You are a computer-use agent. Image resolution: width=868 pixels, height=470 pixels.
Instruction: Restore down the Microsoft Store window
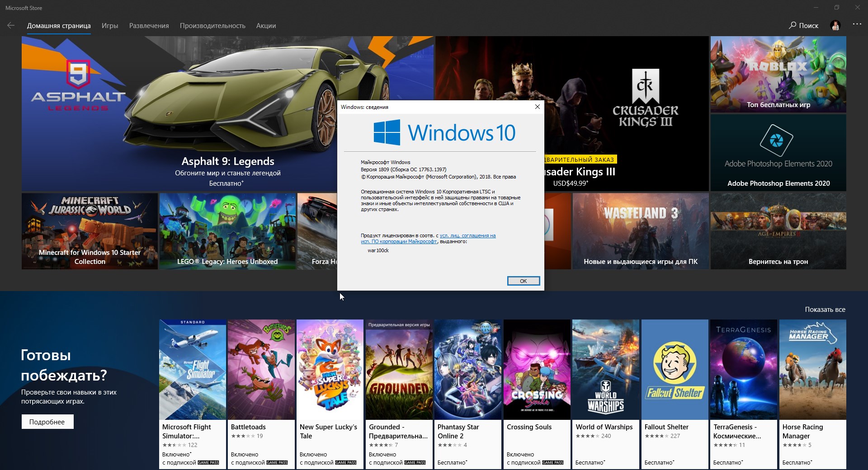[x=837, y=8]
